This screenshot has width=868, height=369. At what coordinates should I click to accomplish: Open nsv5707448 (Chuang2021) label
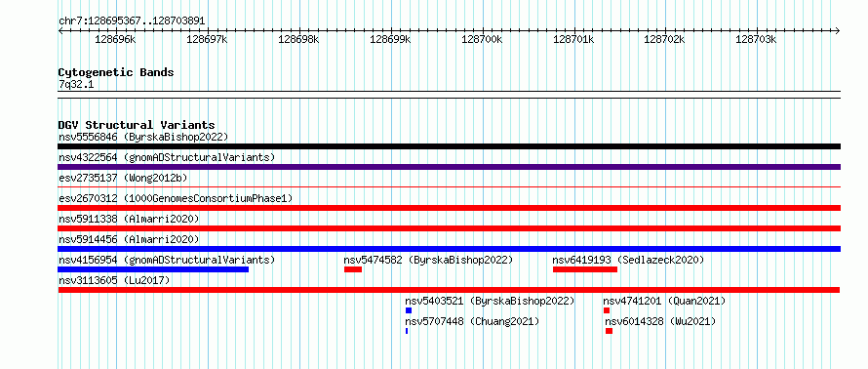point(472,321)
